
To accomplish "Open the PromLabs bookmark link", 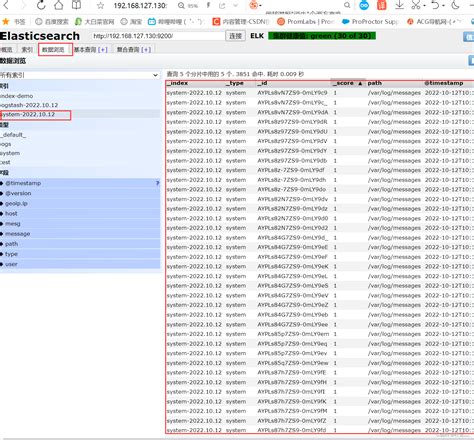I will [x=306, y=22].
